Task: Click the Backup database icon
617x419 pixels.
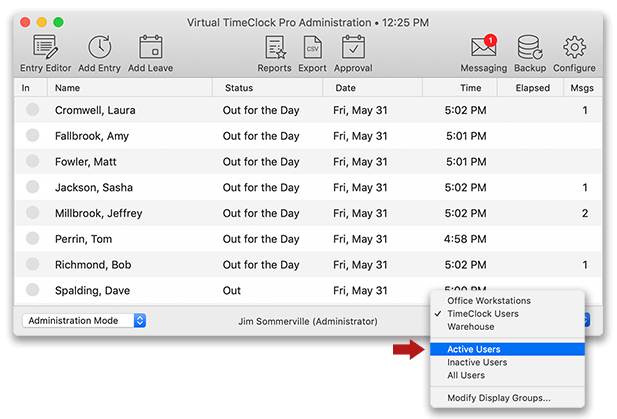Action: pos(530,47)
